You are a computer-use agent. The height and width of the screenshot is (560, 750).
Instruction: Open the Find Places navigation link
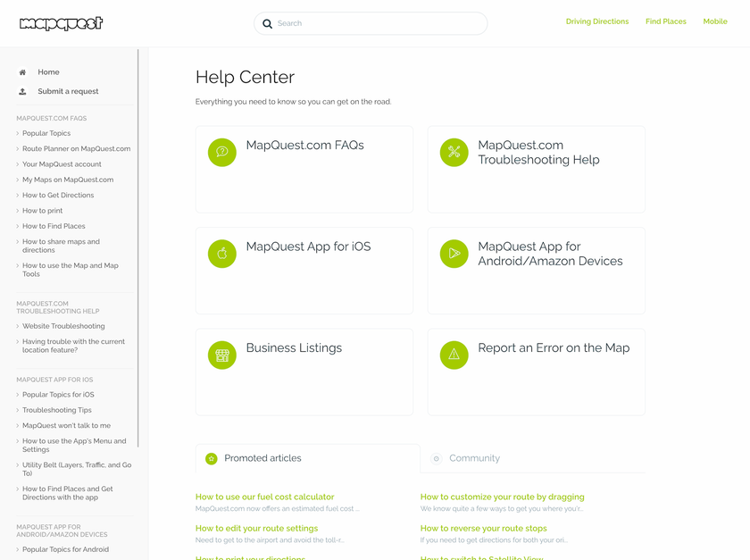point(665,21)
